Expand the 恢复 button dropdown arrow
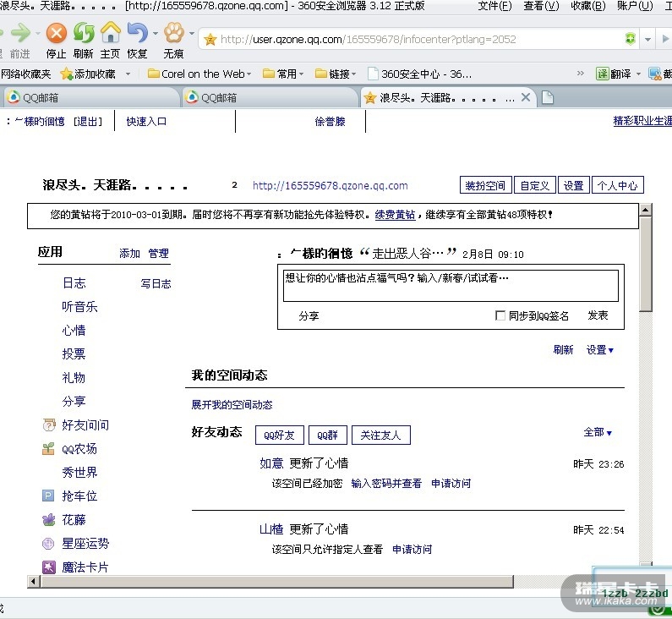 point(156,33)
